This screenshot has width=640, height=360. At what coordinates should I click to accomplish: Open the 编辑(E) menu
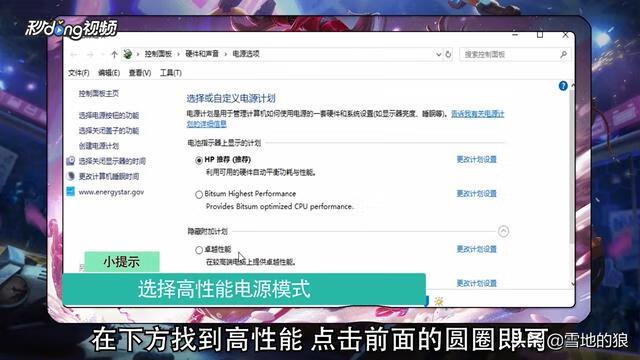coord(109,73)
